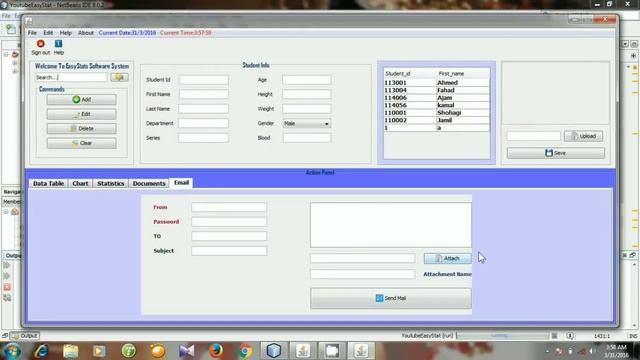Click the Save button
This screenshot has width=640, height=360.
[556, 153]
